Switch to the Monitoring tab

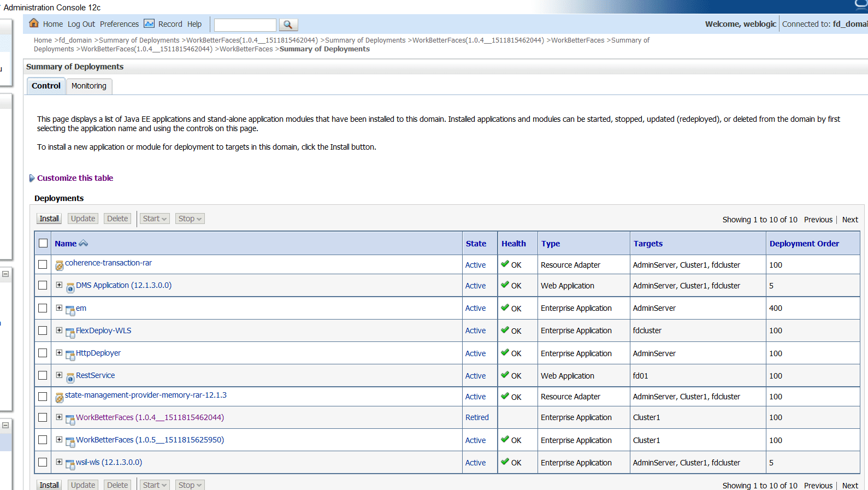click(x=89, y=86)
